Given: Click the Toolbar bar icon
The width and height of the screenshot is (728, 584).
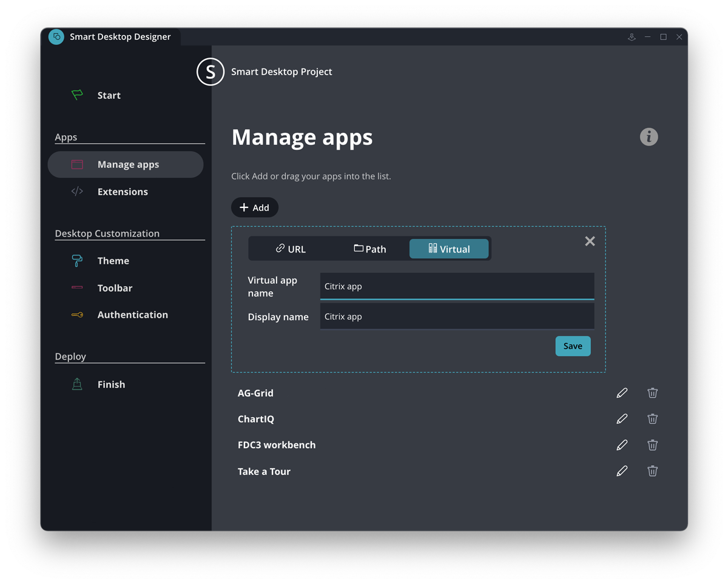Looking at the screenshot, I should click(x=77, y=287).
